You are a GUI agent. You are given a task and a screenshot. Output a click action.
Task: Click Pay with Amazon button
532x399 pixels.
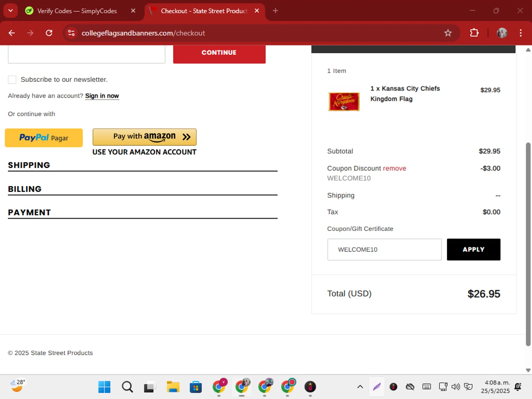pyautogui.click(x=144, y=137)
